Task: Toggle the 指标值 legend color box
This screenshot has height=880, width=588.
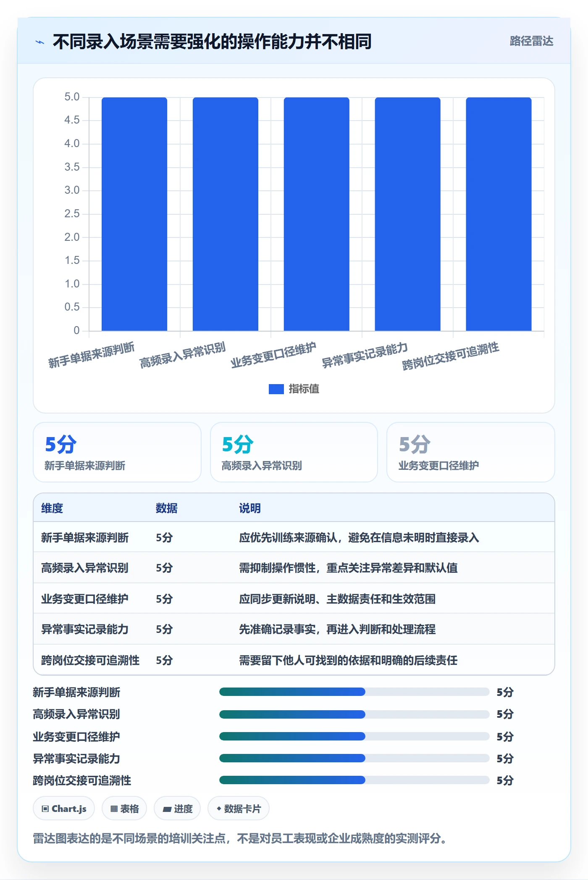Action: 276,389
